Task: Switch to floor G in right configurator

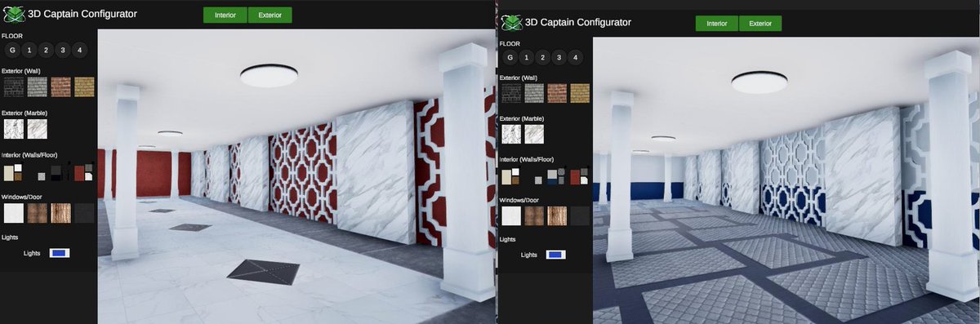Action: (510, 57)
